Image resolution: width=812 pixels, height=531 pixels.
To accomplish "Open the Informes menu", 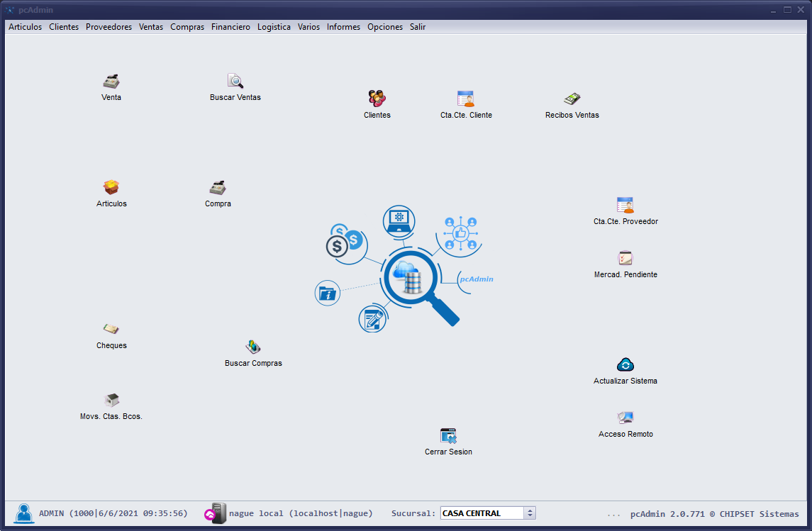I will (343, 27).
